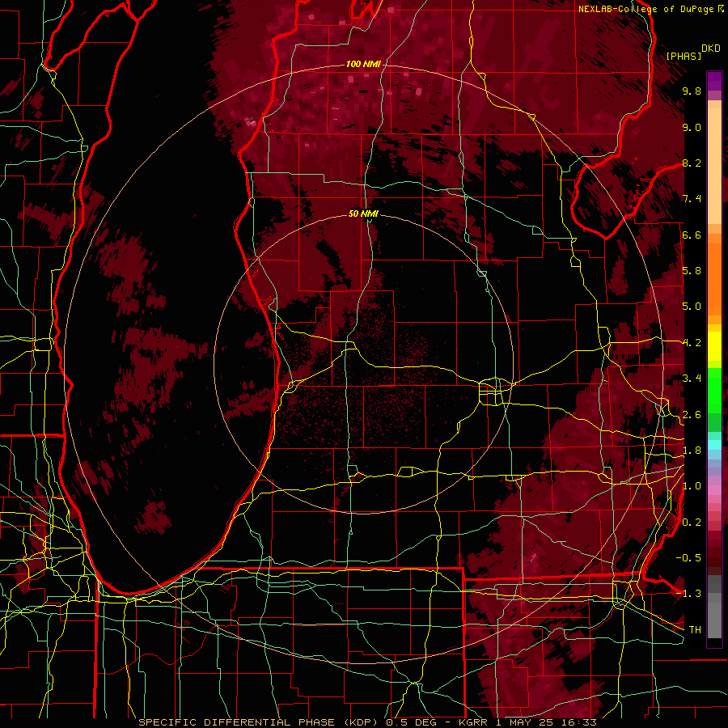Click the "[PHAS]" unit label
Image resolution: width=728 pixels, height=728 pixels.
pos(684,56)
